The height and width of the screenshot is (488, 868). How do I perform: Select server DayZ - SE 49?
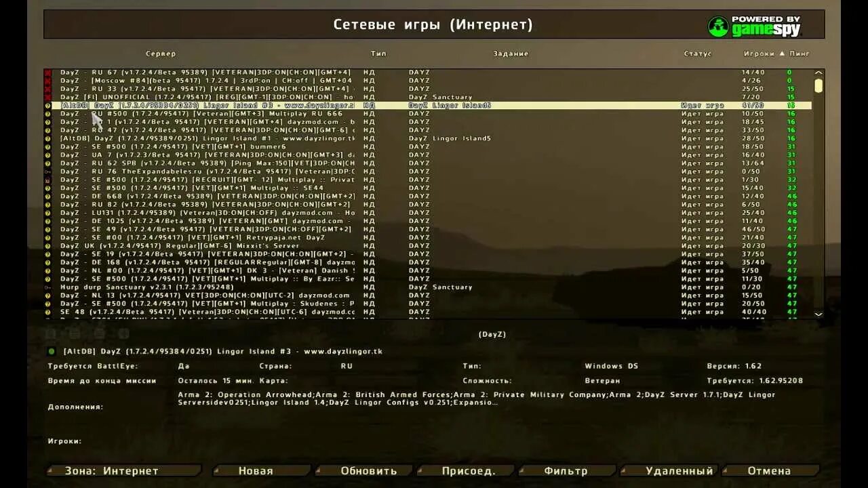(431, 229)
